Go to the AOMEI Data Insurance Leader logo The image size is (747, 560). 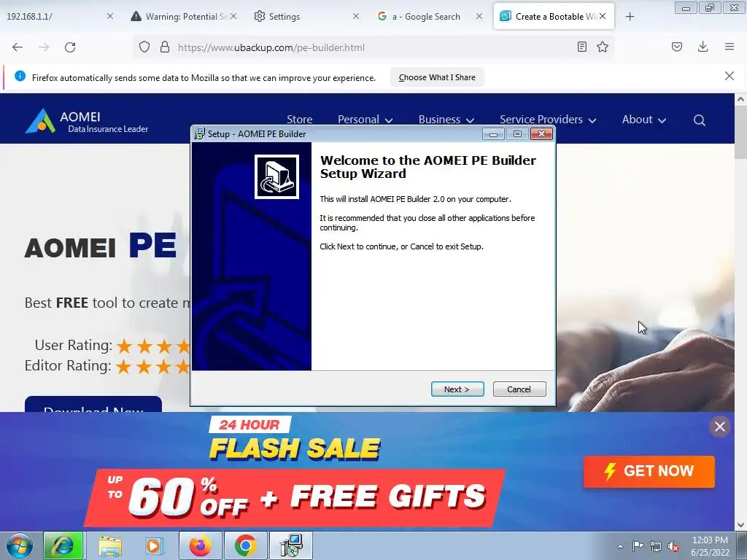point(87,121)
